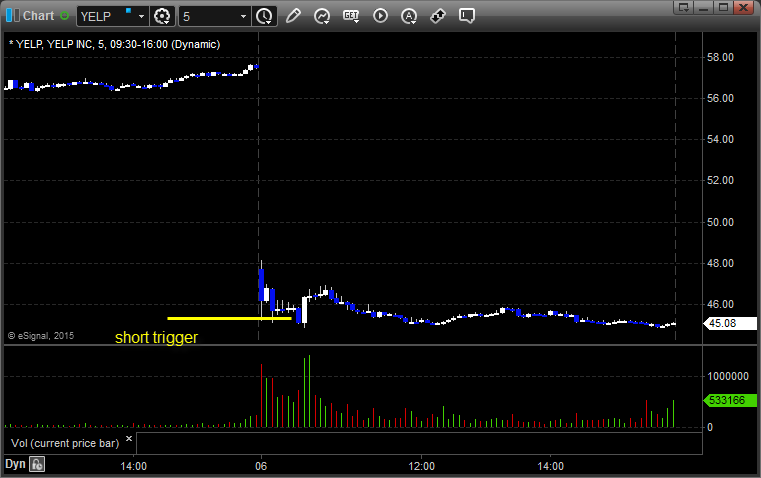761x478 pixels.
Task: Click the circular arrow studies icon
Action: [x=322, y=16]
